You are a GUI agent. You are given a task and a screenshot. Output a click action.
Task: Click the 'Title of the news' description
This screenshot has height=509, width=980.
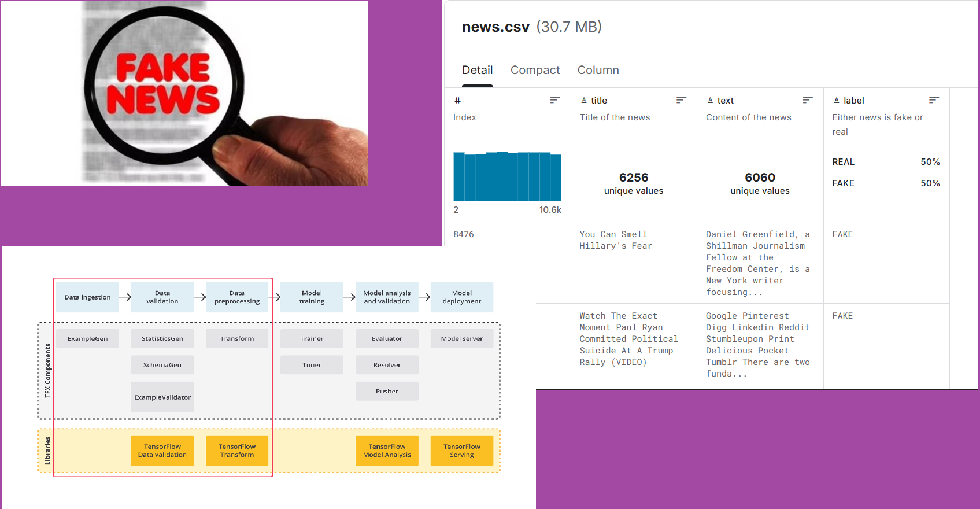pos(615,117)
